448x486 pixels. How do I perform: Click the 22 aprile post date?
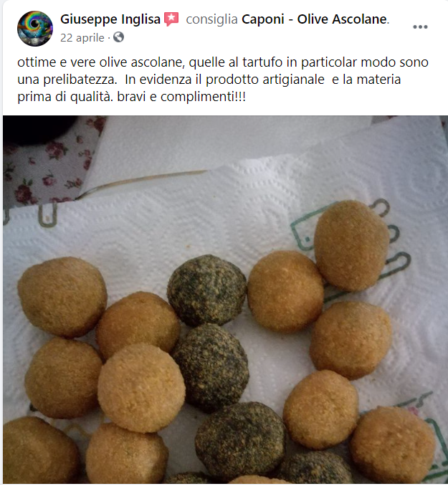point(82,37)
